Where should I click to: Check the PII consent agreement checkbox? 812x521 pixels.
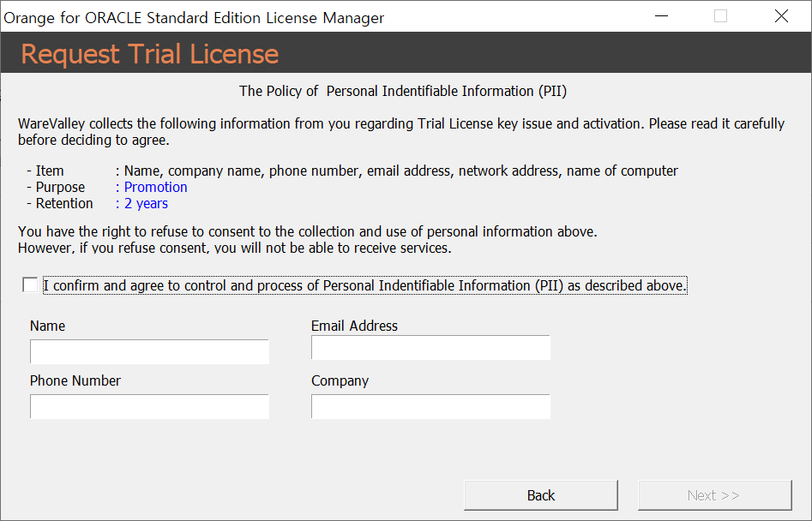31,285
